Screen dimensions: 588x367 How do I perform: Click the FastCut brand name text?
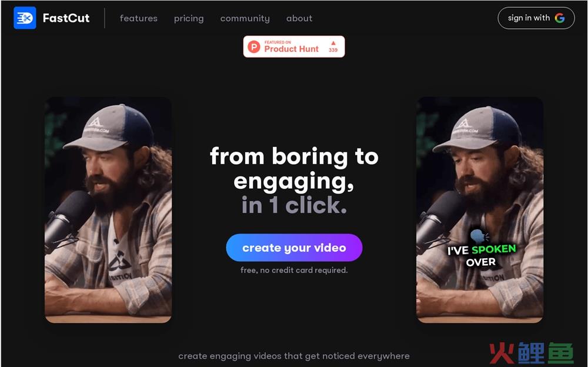[x=66, y=18]
